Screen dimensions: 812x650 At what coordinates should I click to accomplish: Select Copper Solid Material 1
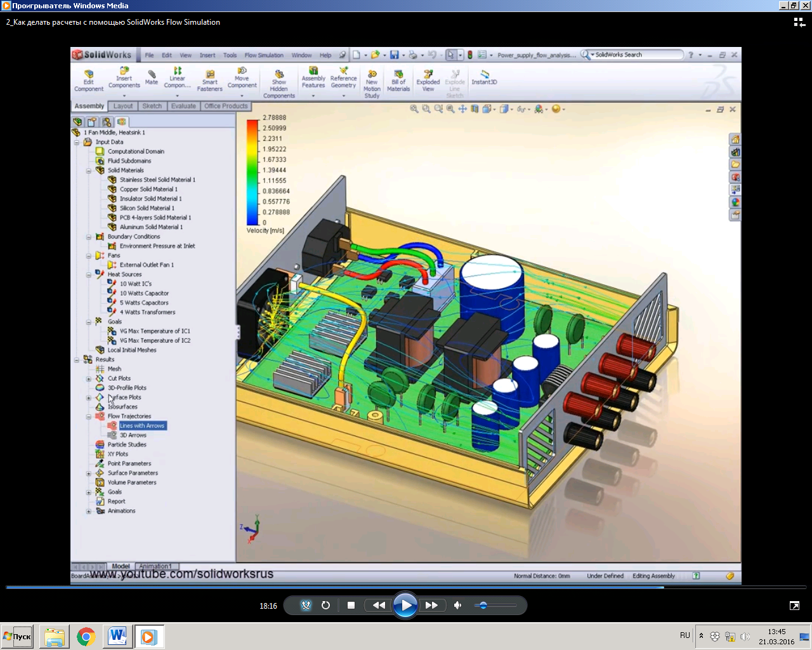[x=148, y=189]
